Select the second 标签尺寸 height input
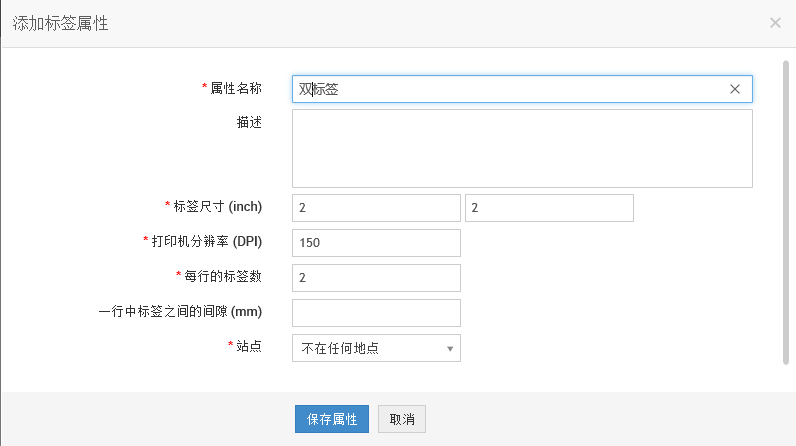 [x=549, y=208]
